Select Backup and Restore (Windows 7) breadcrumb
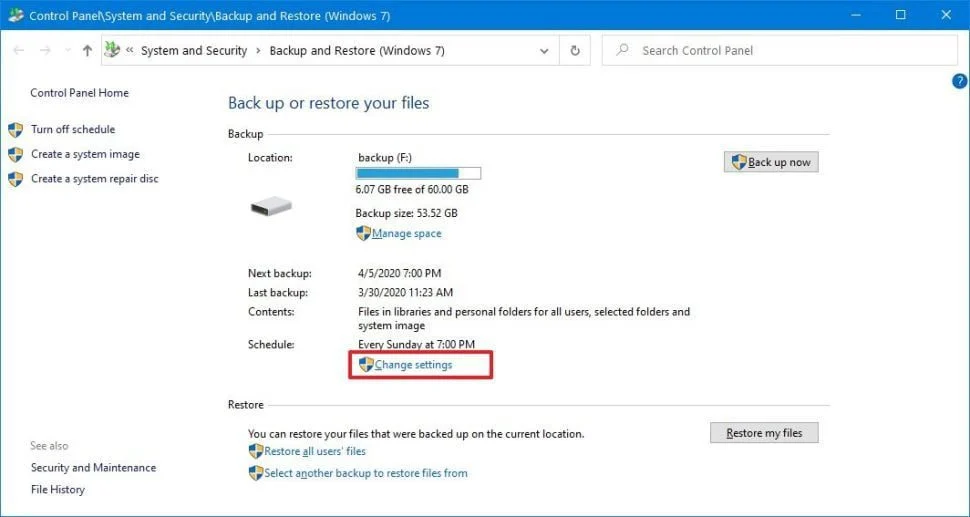This screenshot has width=970, height=517. point(357,50)
